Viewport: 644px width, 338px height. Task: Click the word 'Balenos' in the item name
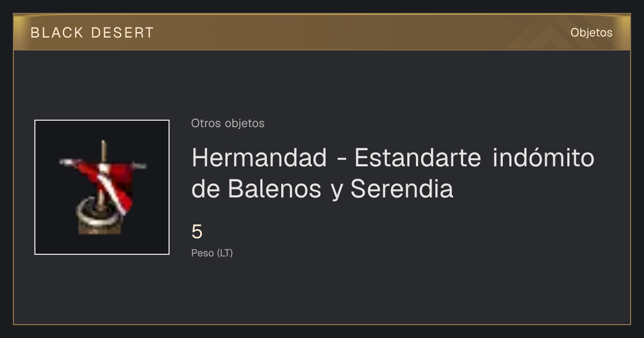(x=275, y=189)
